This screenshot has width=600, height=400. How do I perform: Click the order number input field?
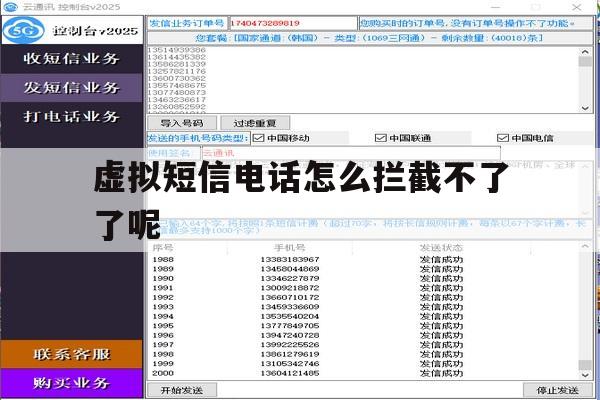[x=293, y=23]
